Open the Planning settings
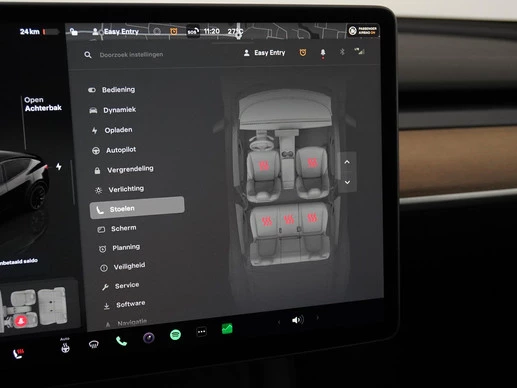The image size is (517, 388). point(119,248)
